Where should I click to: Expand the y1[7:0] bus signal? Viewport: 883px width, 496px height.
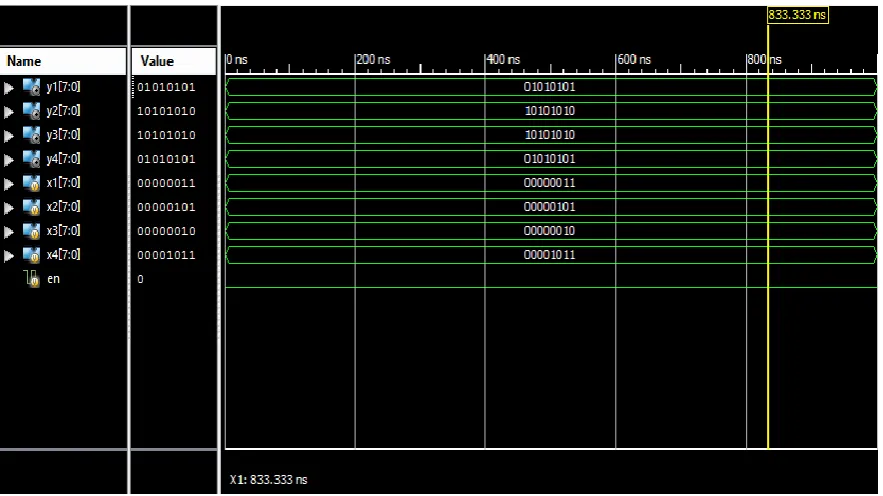(x=8, y=88)
